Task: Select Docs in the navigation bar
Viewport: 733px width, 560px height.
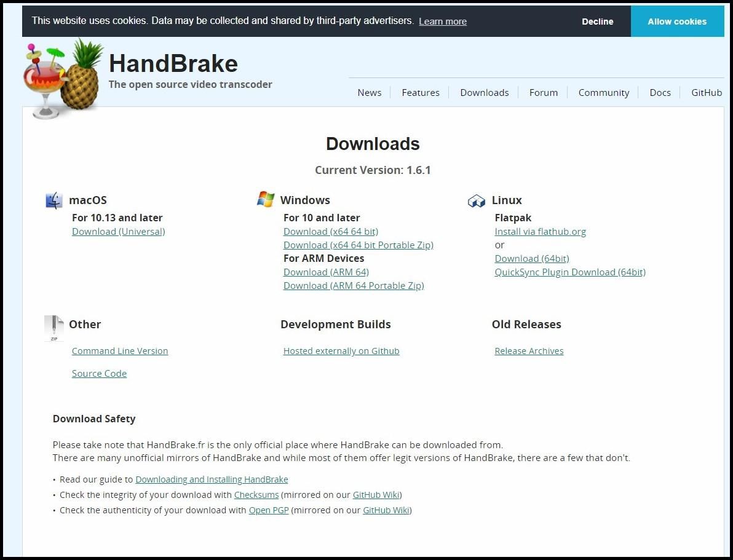Action: [660, 93]
